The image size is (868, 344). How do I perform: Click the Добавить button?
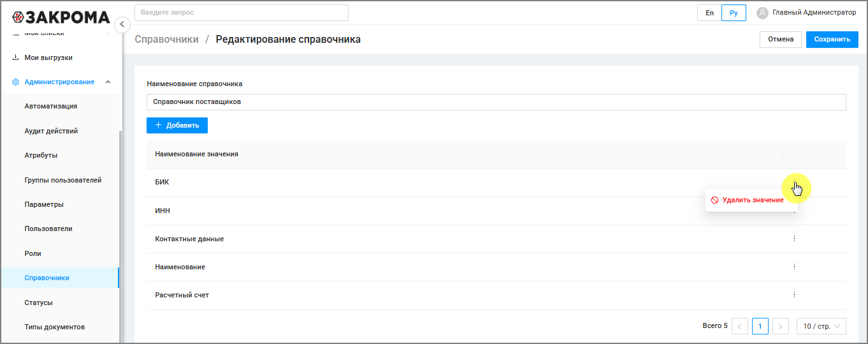pyautogui.click(x=177, y=125)
